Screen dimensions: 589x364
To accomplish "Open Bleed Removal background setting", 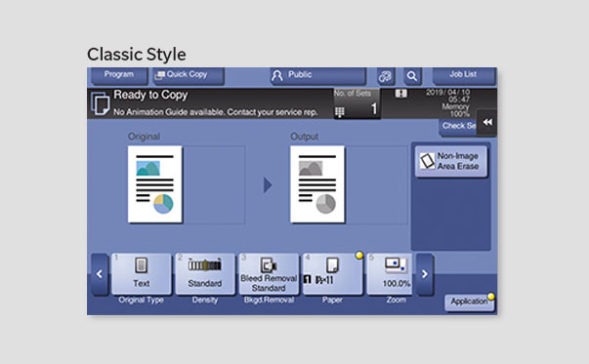I will [x=269, y=274].
